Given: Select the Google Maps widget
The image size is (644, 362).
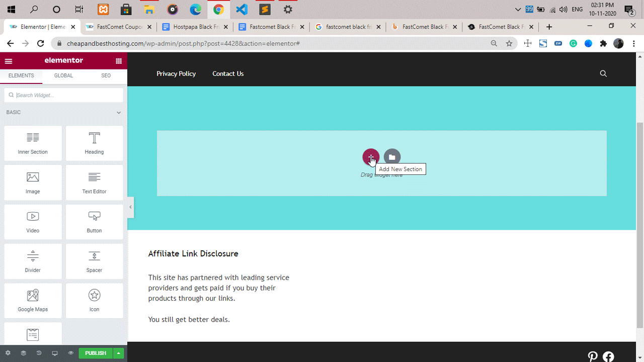Looking at the screenshot, I should (33, 300).
